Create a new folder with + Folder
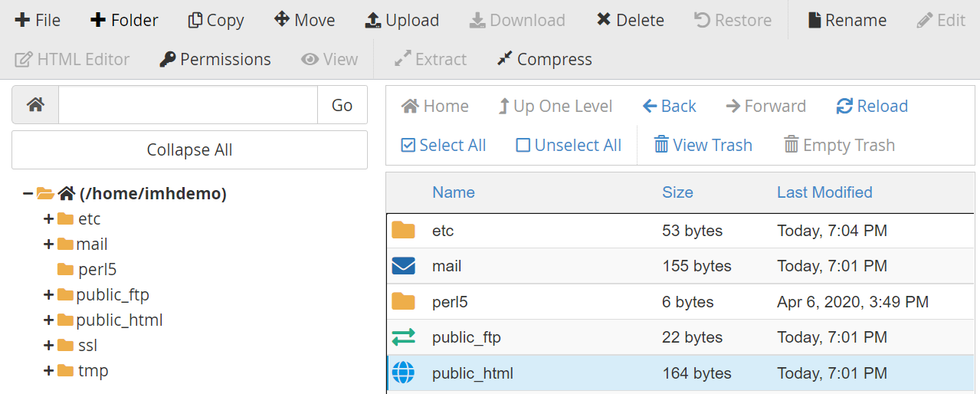The width and height of the screenshot is (980, 394). click(x=124, y=20)
